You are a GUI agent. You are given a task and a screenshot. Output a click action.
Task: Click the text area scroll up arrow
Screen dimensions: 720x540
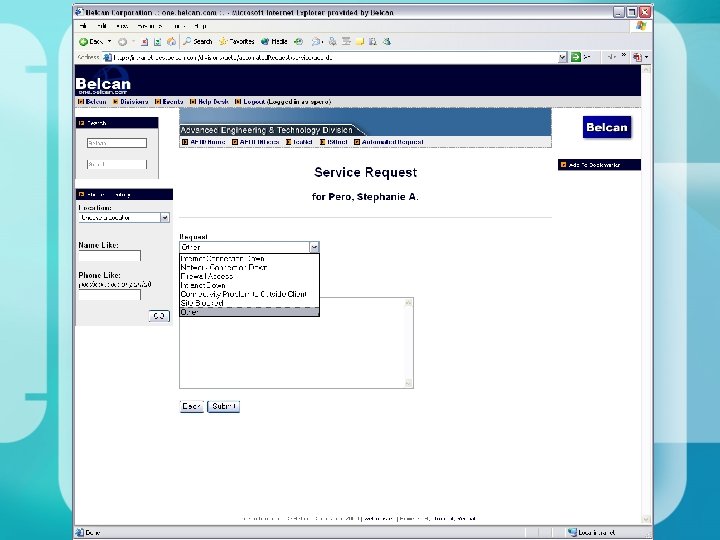(x=408, y=303)
